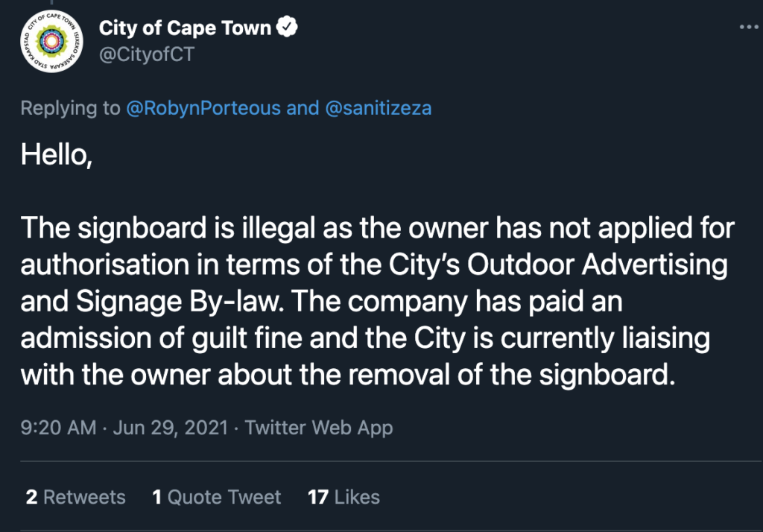Click 'Outdoor Advertising' in the tweet text
763x532 pixels.
click(x=597, y=265)
